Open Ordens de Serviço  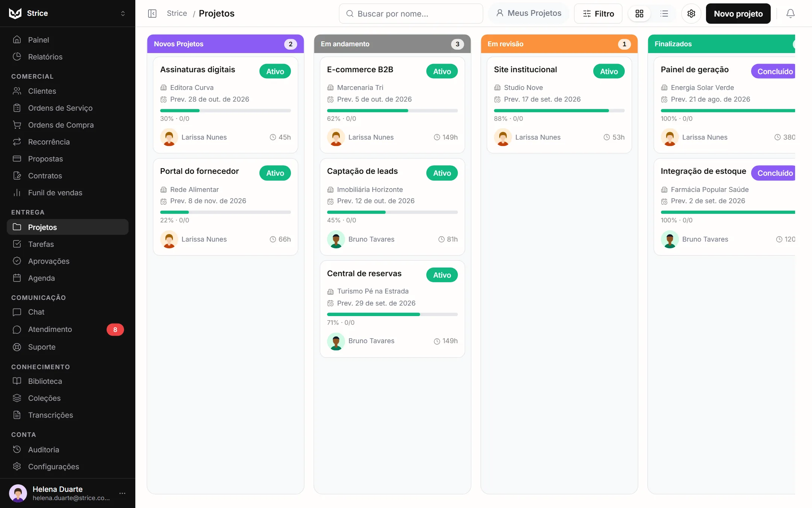click(68, 108)
